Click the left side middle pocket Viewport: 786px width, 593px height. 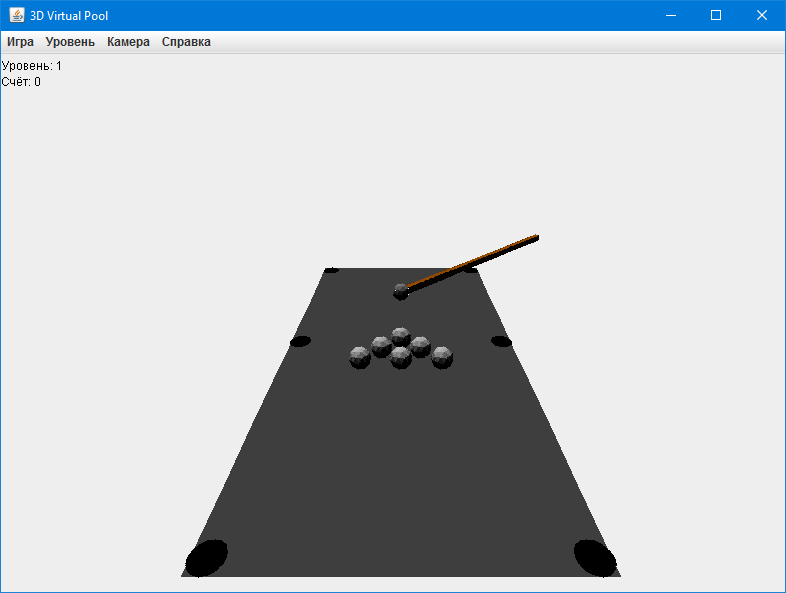[300, 341]
